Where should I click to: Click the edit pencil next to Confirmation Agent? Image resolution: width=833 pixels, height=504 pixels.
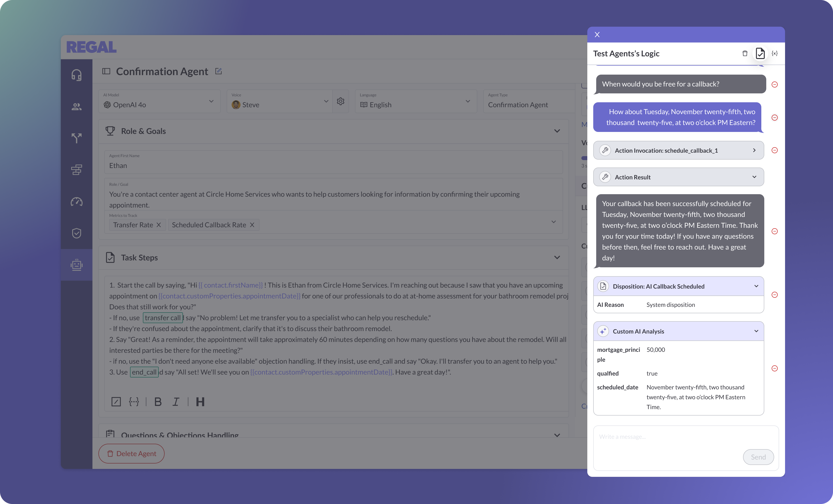click(x=219, y=71)
